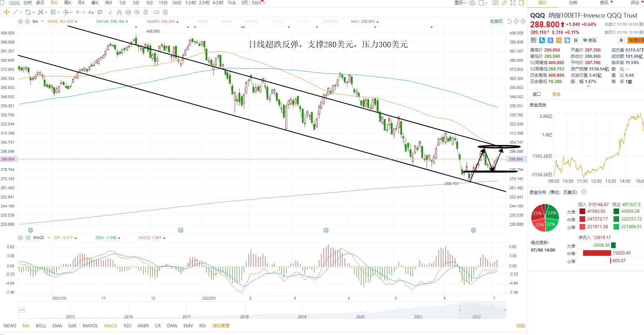Take a chart screenshot with camera icon
Image resolution: width=644 pixels, height=335 pixels.
496,3
